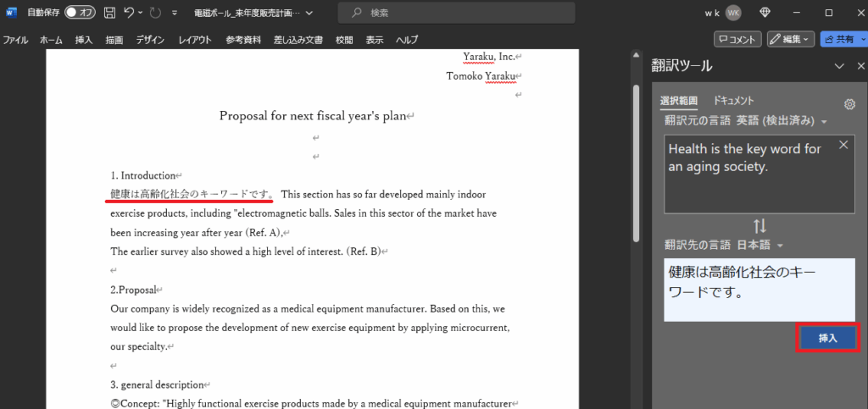Open the 校閲 ribbon tab

tap(344, 40)
